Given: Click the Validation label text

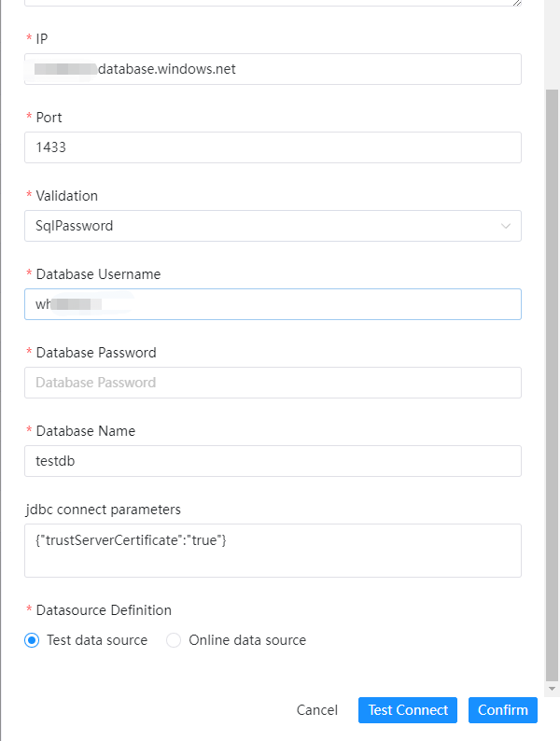Looking at the screenshot, I should click(66, 196).
